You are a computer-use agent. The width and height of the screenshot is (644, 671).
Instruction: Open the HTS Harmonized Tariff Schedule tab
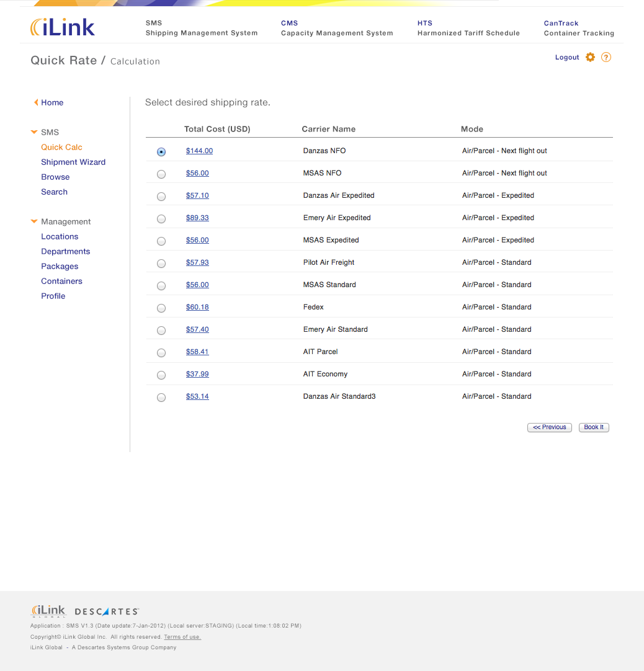click(x=468, y=28)
